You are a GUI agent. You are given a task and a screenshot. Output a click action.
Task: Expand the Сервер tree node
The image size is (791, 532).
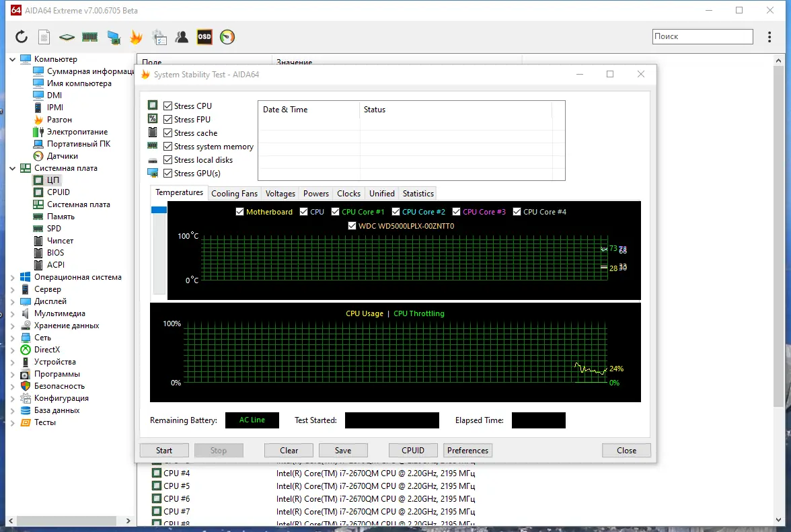13,289
